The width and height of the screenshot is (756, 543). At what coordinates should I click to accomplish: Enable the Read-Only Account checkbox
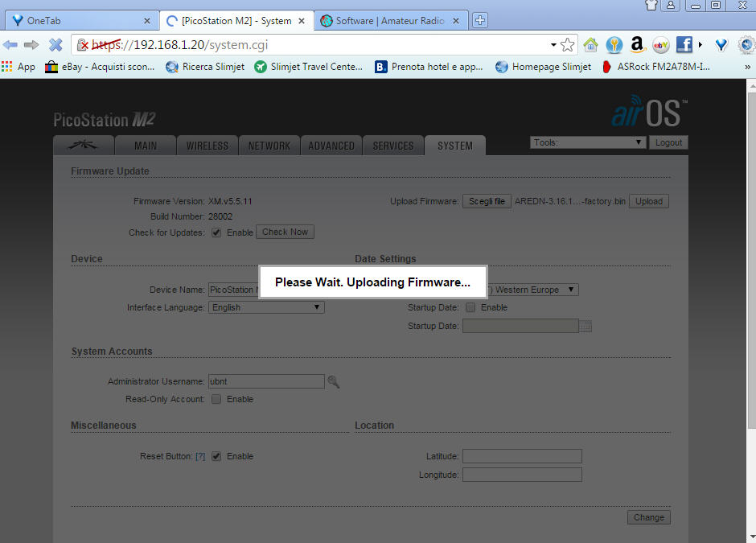point(216,399)
